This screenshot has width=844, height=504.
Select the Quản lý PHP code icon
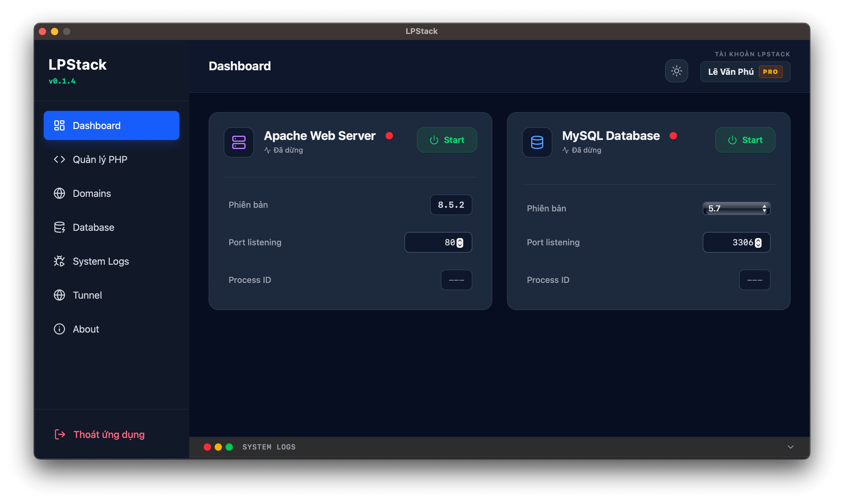59,159
